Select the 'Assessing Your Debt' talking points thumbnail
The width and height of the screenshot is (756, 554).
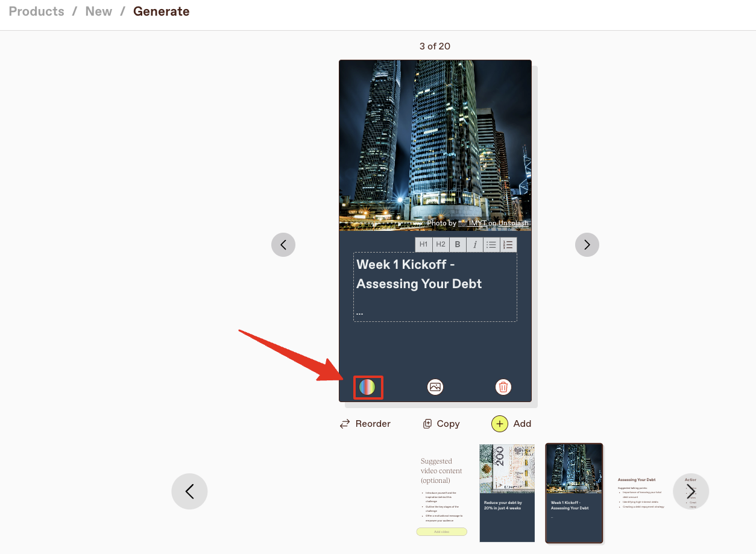click(641, 494)
